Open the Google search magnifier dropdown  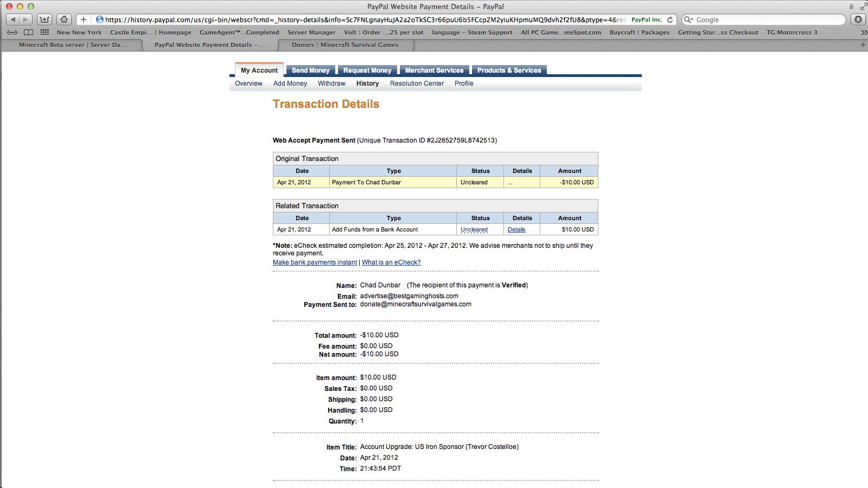pos(689,20)
